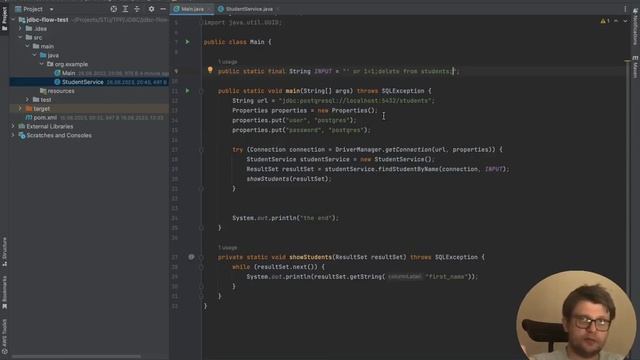
Task: Click the "the end" string literal
Action: 316,218
